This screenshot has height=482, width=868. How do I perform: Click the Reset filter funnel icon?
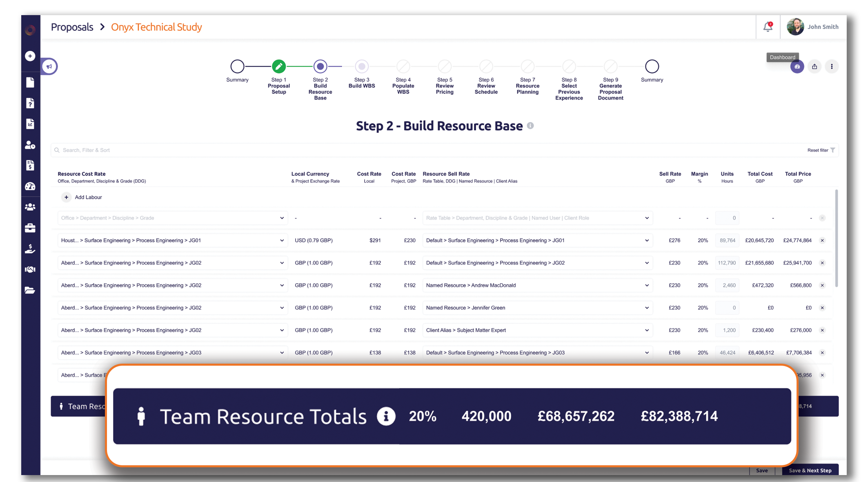coord(833,150)
